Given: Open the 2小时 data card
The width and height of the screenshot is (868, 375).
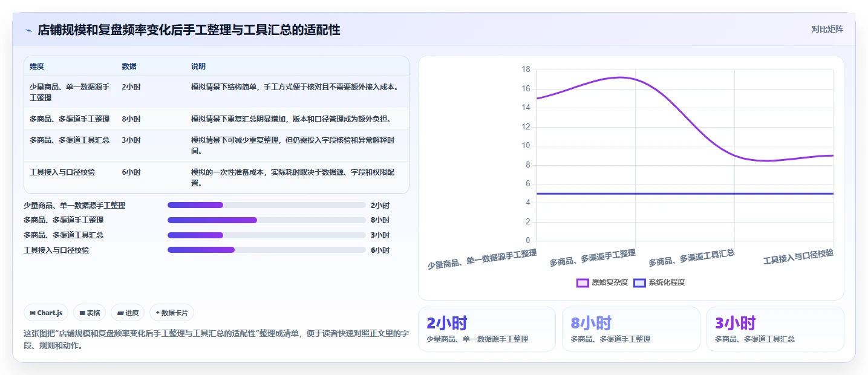Looking at the screenshot, I should 487,329.
